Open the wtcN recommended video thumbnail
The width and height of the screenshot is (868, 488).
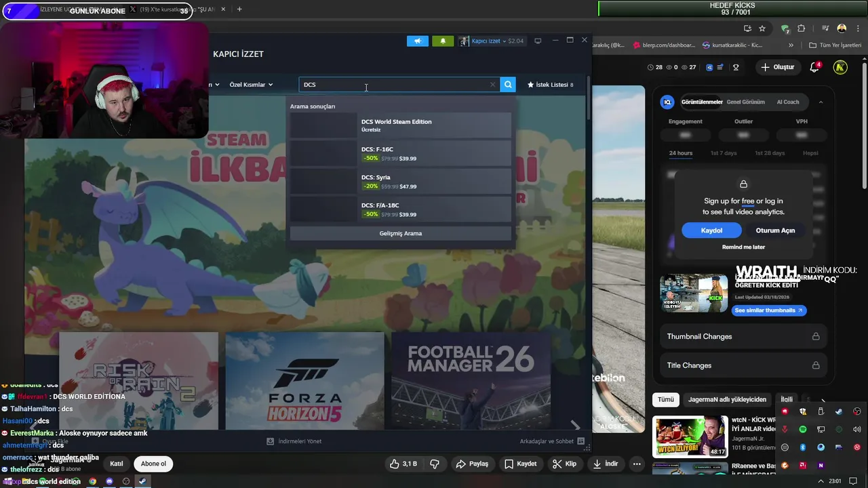tap(690, 436)
